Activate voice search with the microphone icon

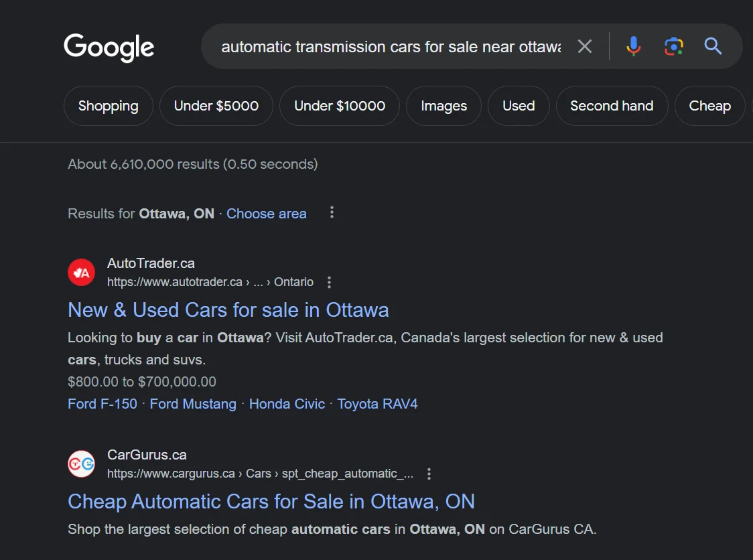(x=632, y=46)
